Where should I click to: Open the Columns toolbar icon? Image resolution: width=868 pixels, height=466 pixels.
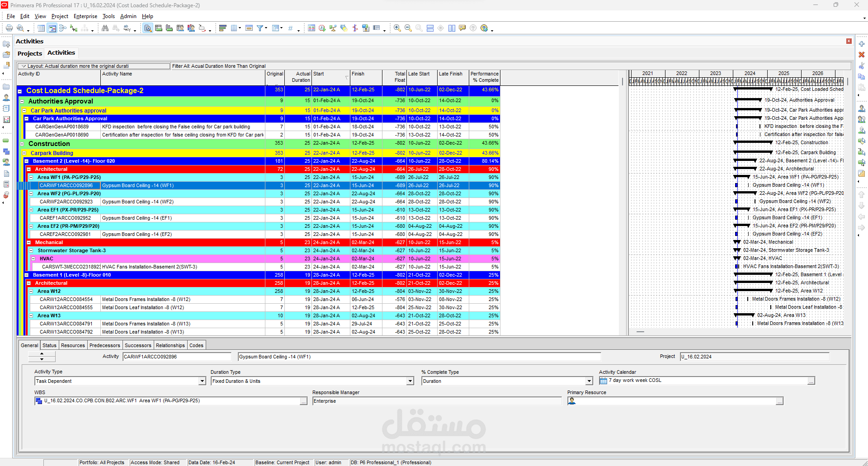pyautogui.click(x=234, y=28)
